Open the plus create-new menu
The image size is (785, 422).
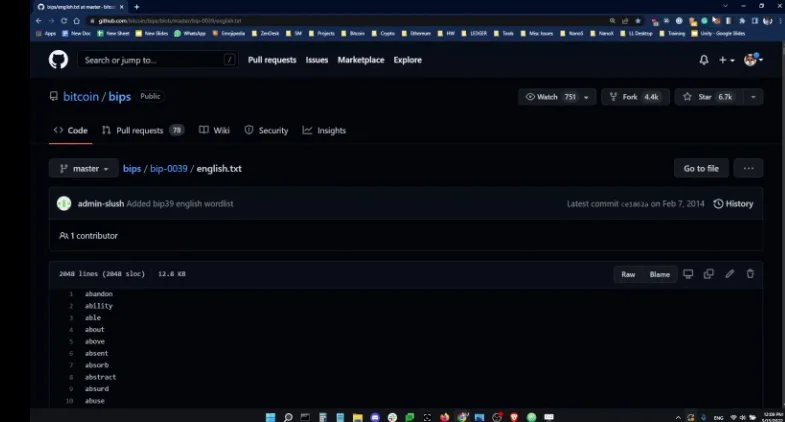(x=726, y=60)
